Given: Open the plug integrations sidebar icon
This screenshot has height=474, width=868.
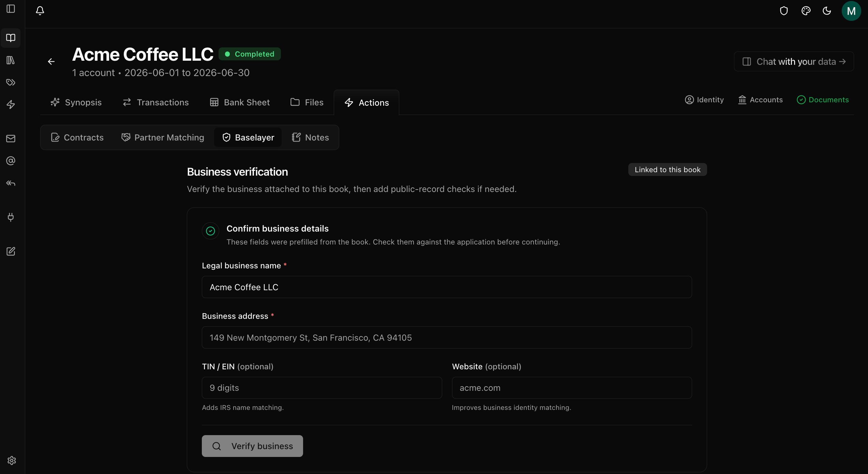Looking at the screenshot, I should [x=11, y=217].
